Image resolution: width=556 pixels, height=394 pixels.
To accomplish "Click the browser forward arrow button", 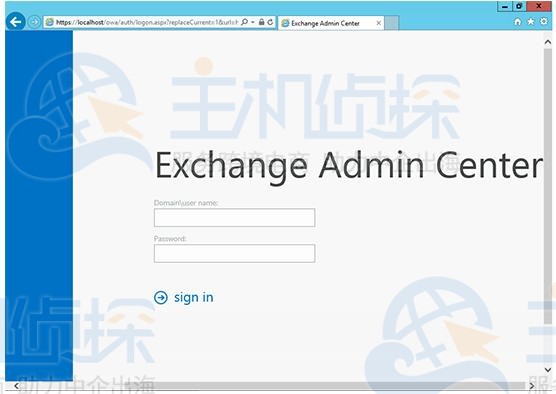I will click(34, 22).
